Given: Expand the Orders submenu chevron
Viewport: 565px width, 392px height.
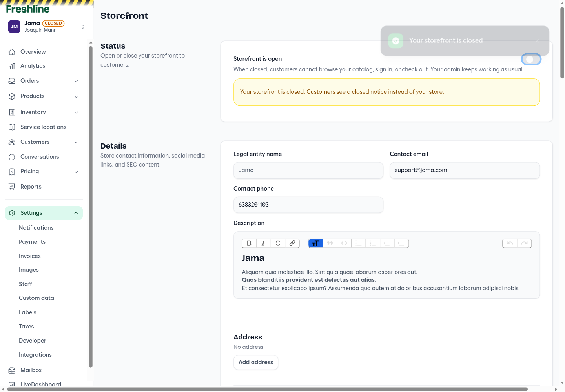Looking at the screenshot, I should click(76, 81).
